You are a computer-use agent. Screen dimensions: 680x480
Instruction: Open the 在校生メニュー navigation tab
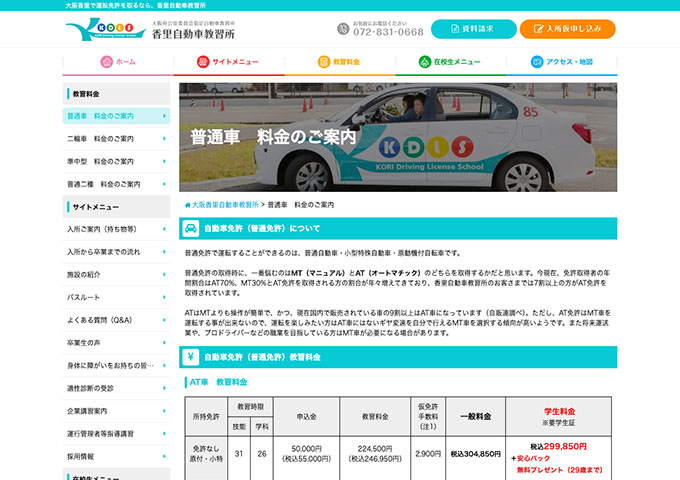pos(451,62)
